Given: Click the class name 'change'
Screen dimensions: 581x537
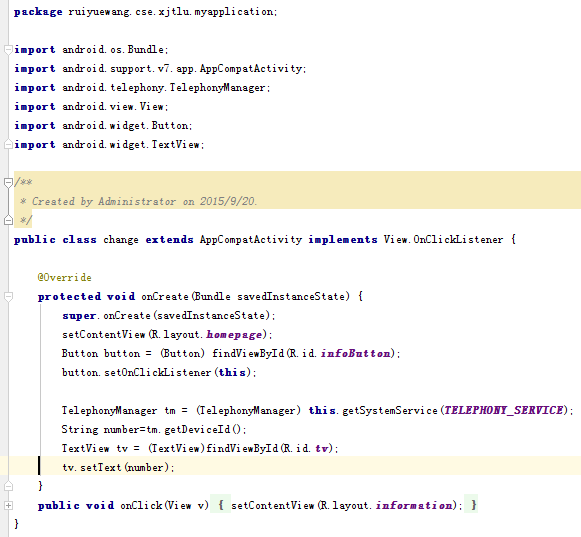Looking at the screenshot, I should point(121,240).
